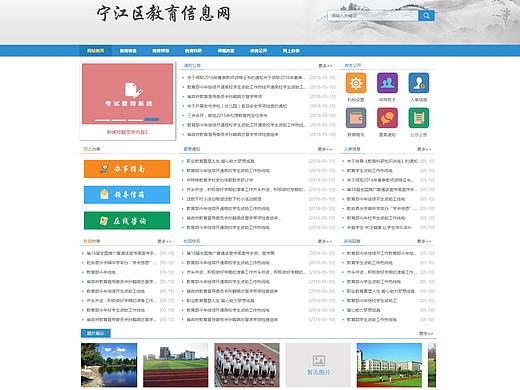The image size is (520, 390).
Task: Open the students in formation photo thumbnail
Action: (x=247, y=365)
